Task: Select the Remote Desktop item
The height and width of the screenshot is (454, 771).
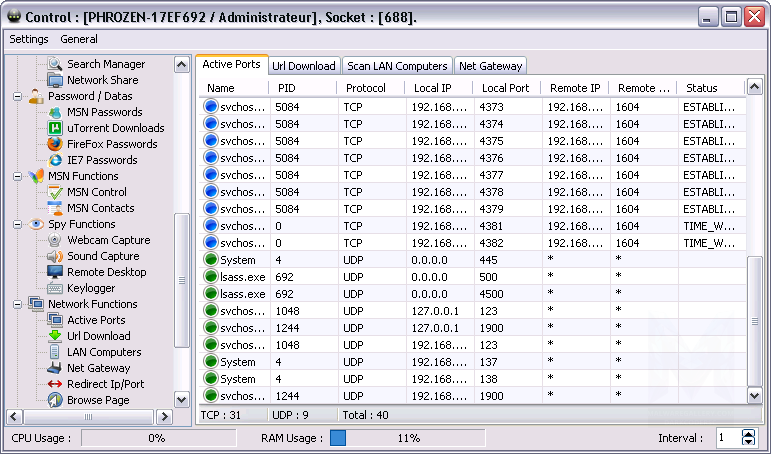Action: pyautogui.click(x=106, y=272)
